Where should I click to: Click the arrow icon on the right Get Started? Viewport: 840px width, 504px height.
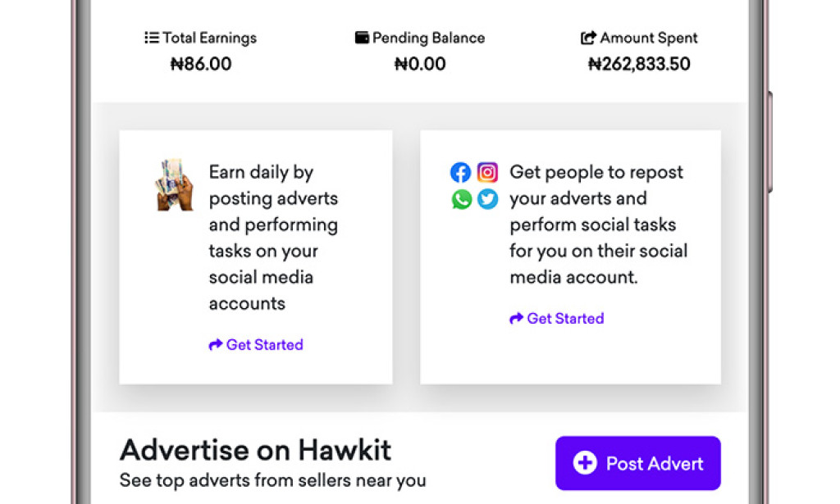[516, 319]
